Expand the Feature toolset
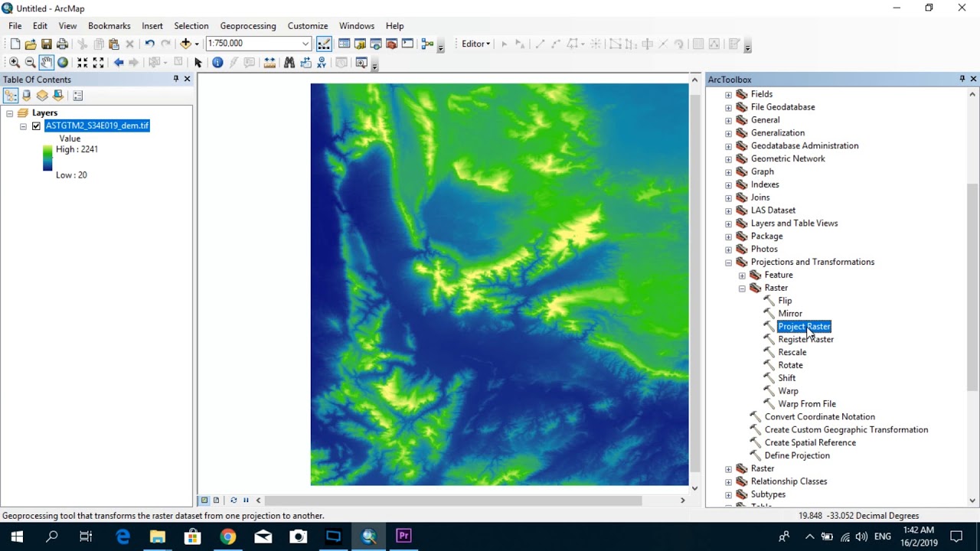Image resolution: width=980 pixels, height=551 pixels. coord(742,275)
